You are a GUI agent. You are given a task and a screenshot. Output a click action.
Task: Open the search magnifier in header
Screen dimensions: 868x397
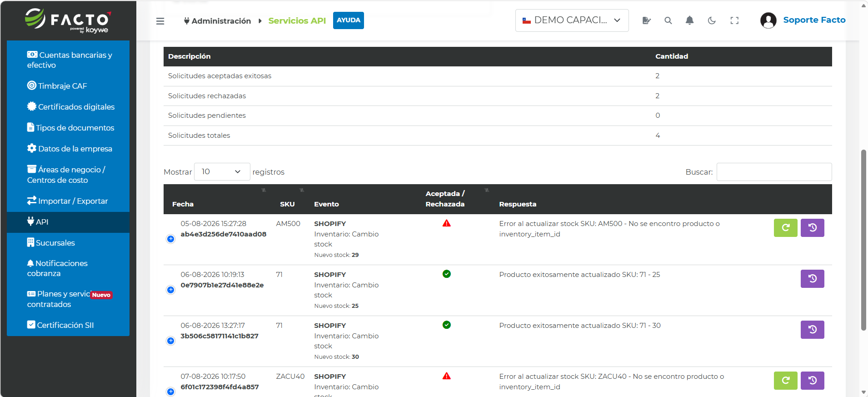668,20
